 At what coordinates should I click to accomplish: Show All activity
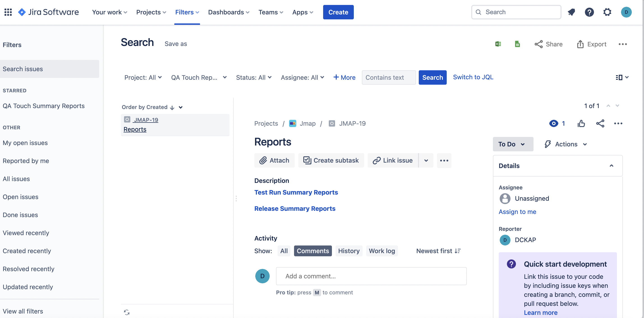pos(284,251)
